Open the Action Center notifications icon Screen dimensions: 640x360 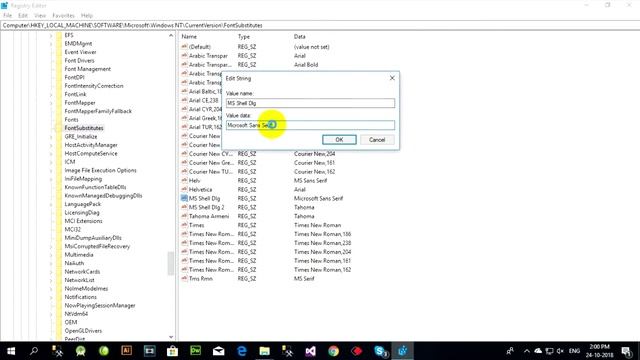coord(627,351)
